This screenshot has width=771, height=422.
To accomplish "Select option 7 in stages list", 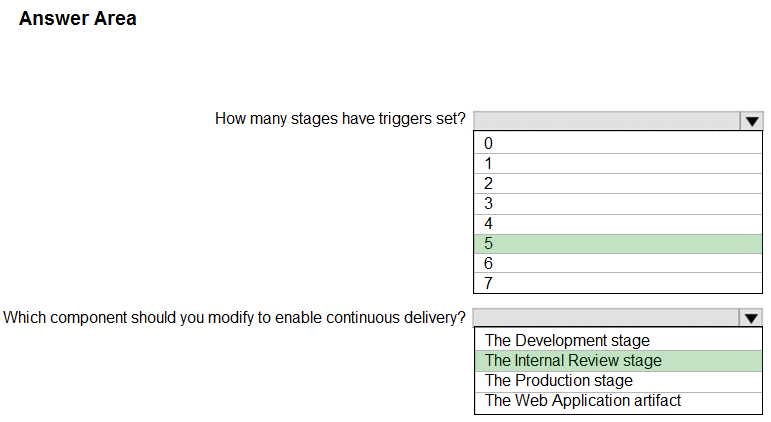I will point(618,283).
